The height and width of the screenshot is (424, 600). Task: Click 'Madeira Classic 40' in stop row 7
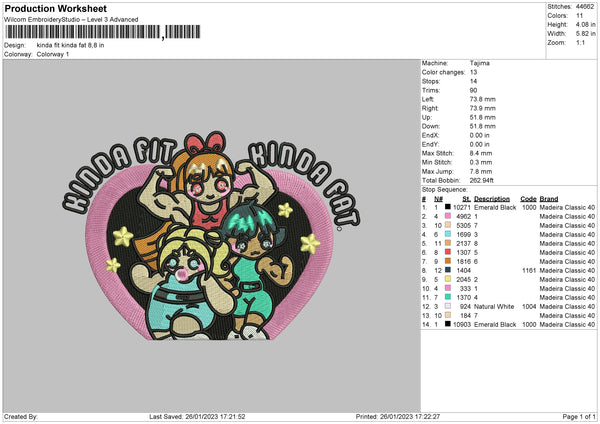click(x=567, y=261)
